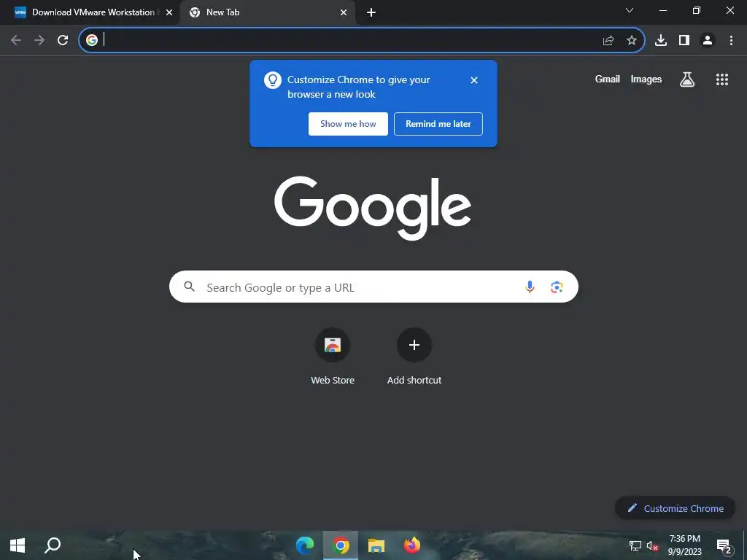Click the Chrome taskbar icon
Image resolution: width=747 pixels, height=560 pixels.
(x=341, y=545)
